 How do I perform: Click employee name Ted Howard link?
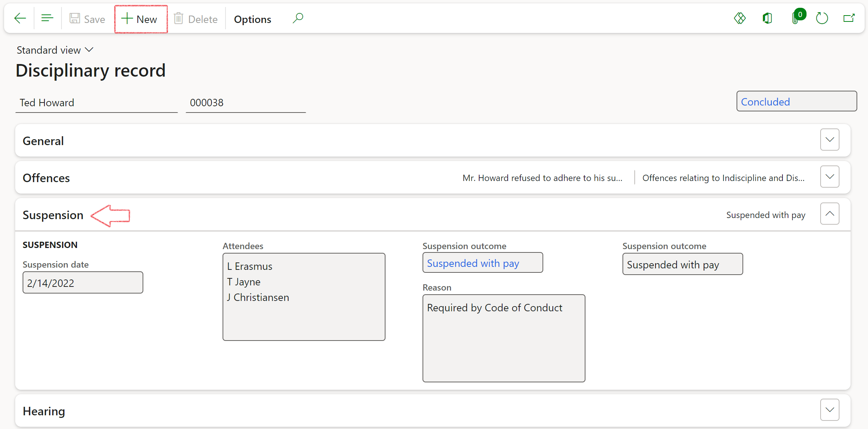pos(47,102)
